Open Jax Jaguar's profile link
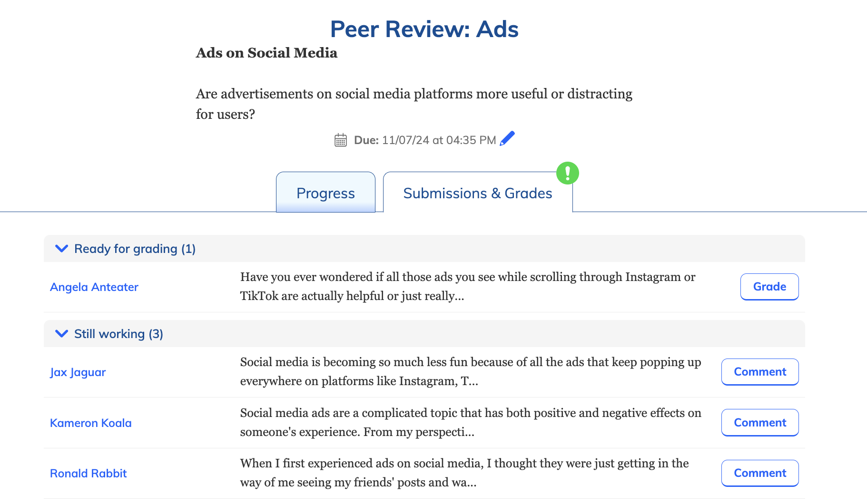The image size is (867, 504). click(78, 372)
